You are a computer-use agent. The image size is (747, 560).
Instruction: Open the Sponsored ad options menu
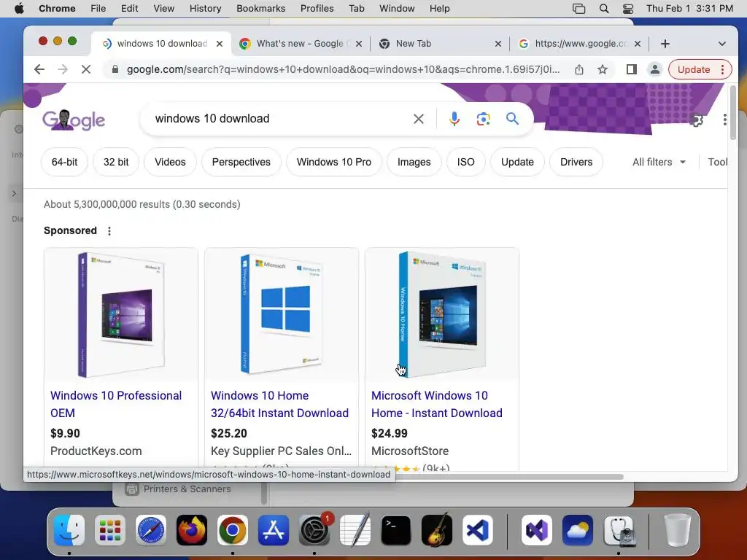click(109, 231)
